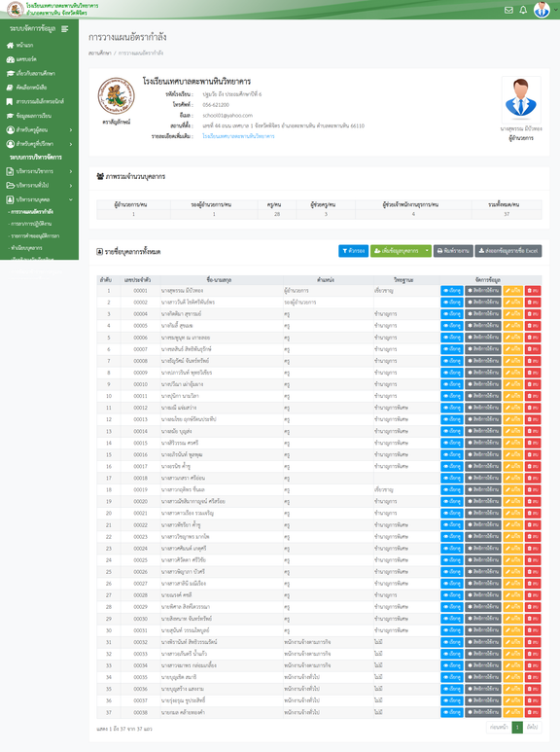Delete the record for employee 00005

533,326
